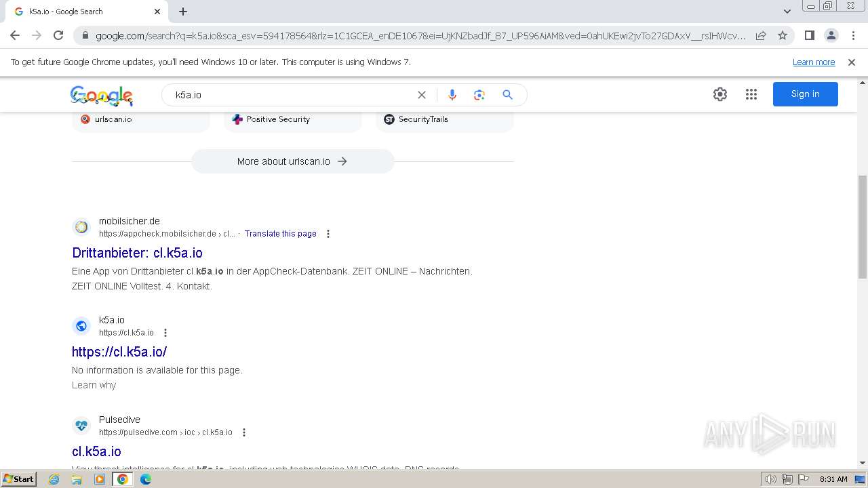868x488 pixels.
Task: Open Windows Media Player taskbar icon
Action: pyautogui.click(x=100, y=479)
